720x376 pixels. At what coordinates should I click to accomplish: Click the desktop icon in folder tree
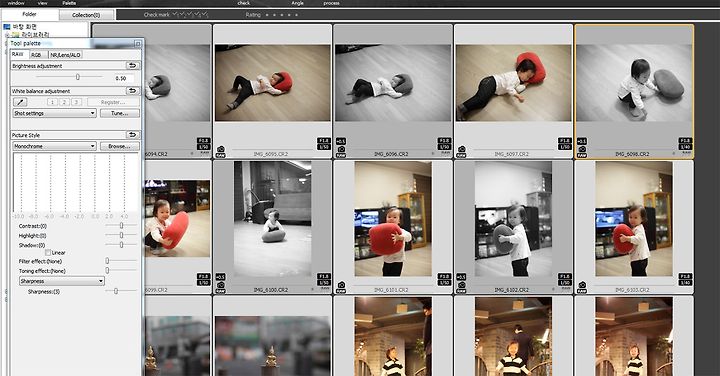tap(7, 27)
